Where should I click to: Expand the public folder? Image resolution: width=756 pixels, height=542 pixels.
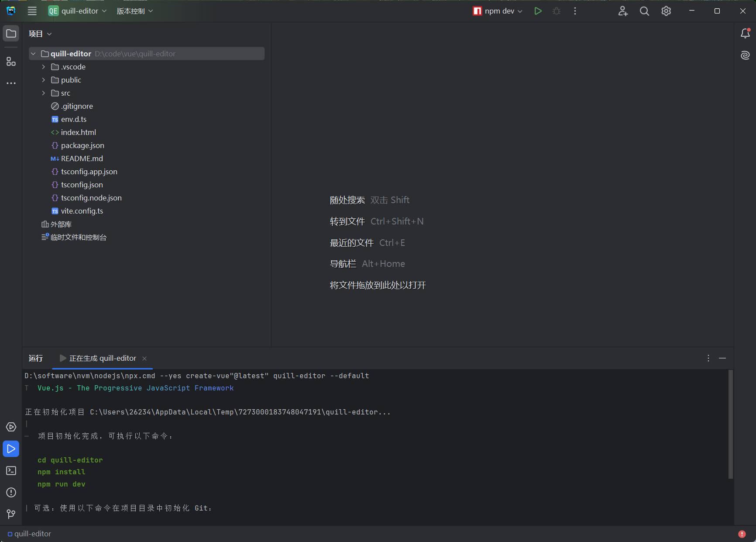(x=43, y=80)
